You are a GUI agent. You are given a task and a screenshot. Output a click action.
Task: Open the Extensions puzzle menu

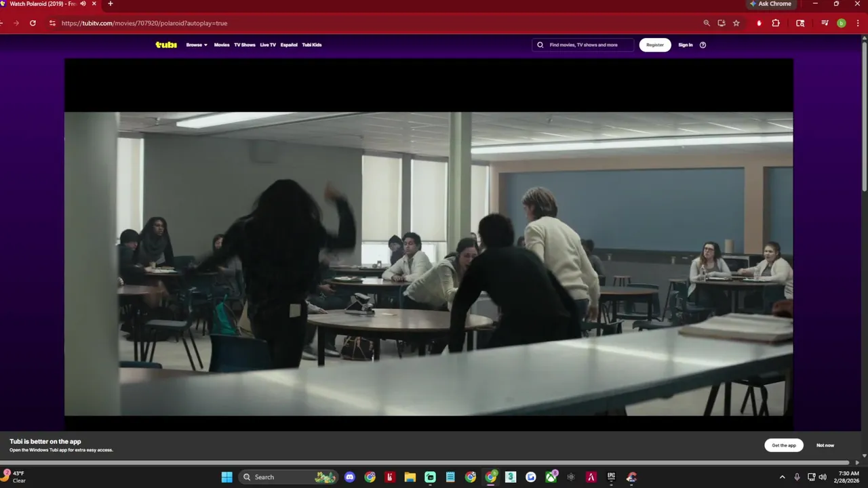pos(776,23)
